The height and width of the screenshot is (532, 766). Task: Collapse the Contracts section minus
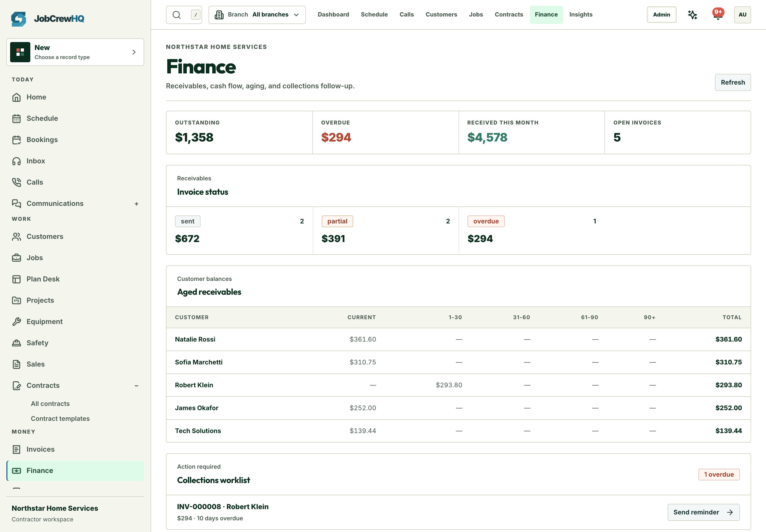[136, 386]
